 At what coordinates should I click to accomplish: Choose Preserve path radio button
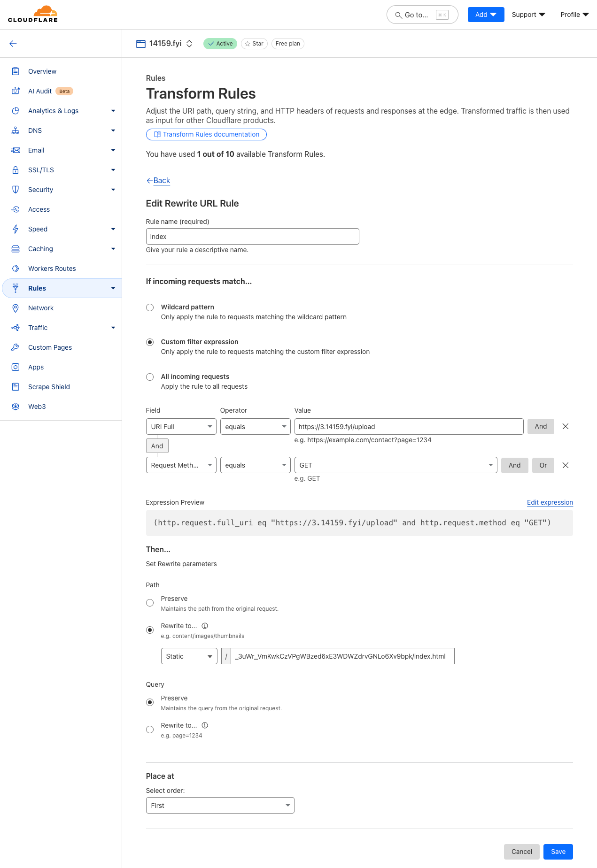coord(150,603)
